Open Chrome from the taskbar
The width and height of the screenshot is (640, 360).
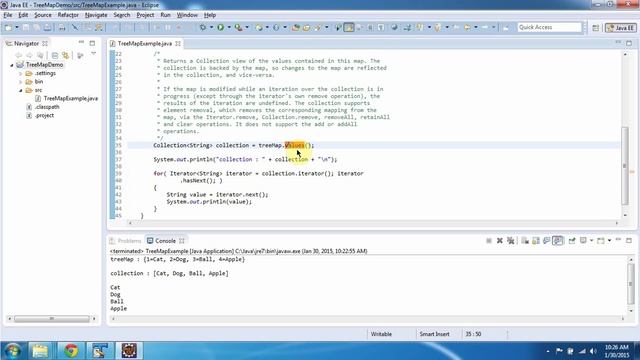coord(71,351)
